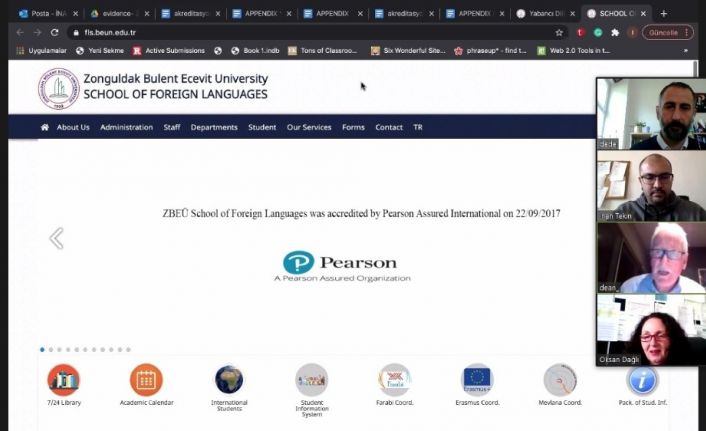
Task: Open the Erasmus Coord. icon
Action: (477, 380)
